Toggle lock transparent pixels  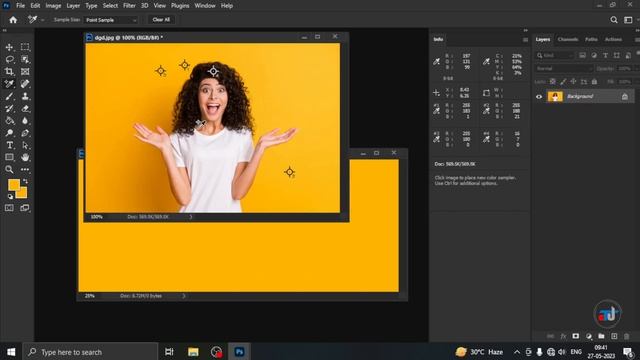pyautogui.click(x=553, y=82)
